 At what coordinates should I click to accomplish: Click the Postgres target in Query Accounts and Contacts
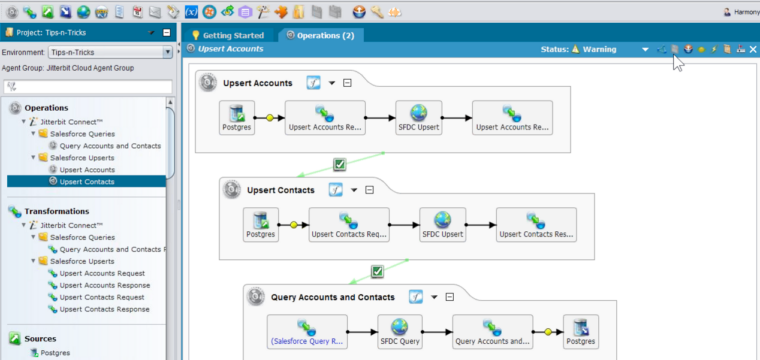tap(581, 332)
